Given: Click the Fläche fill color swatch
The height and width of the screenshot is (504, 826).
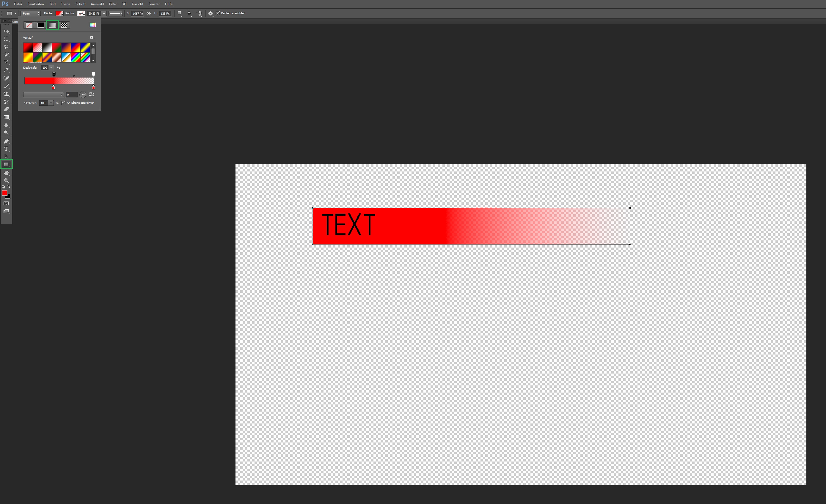Looking at the screenshot, I should [59, 13].
